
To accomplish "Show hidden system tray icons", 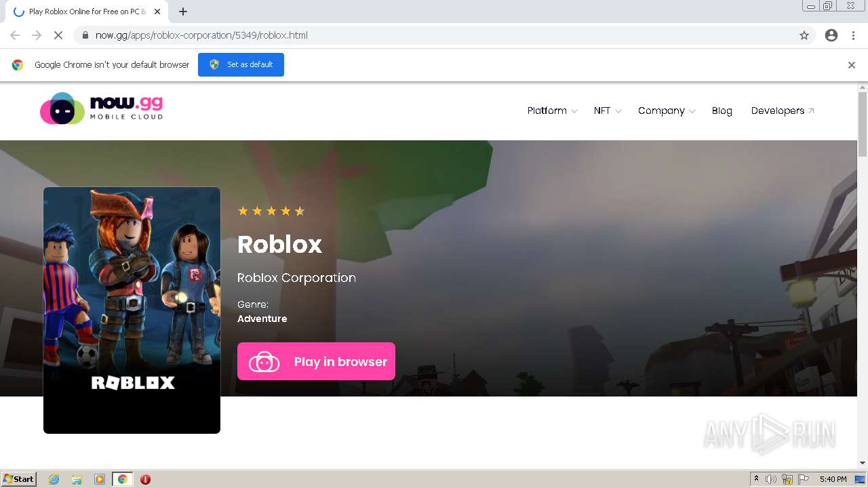I will point(756,479).
